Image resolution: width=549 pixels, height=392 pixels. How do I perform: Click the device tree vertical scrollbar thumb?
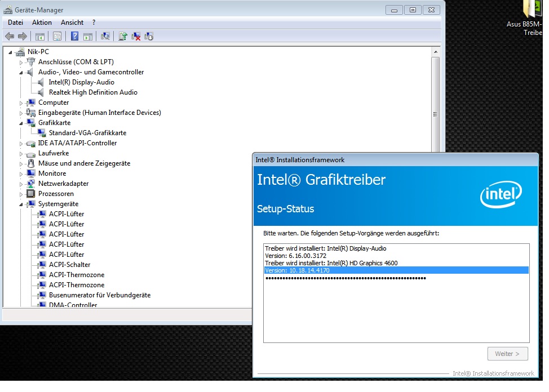pos(436,105)
